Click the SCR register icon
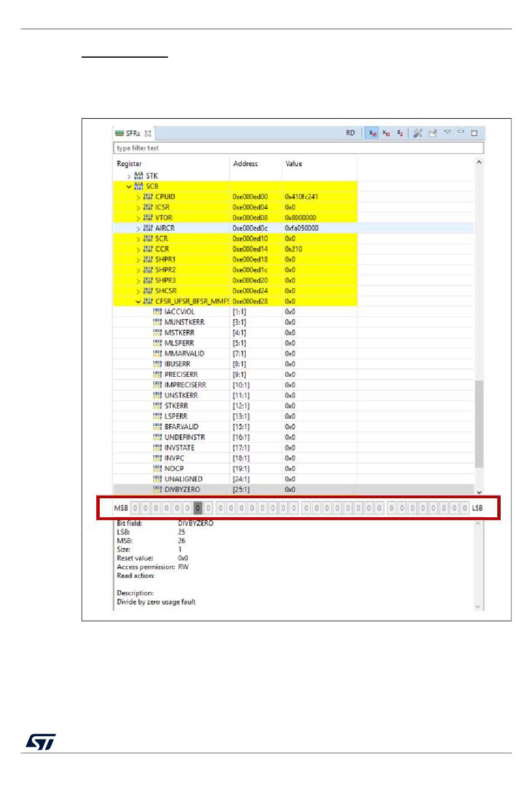Screen dimensions: 532x795 [148, 238]
